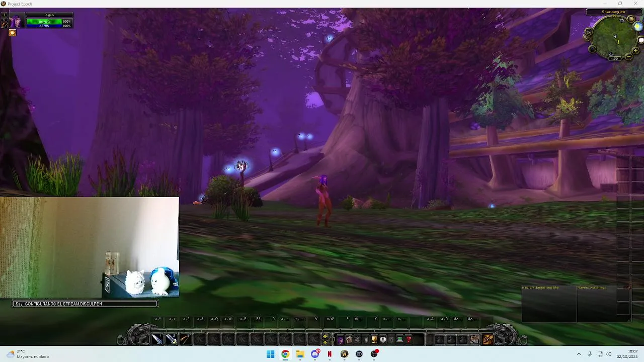The width and height of the screenshot is (644, 362).
Task: Click the buff icon below player portrait
Action: (x=13, y=33)
